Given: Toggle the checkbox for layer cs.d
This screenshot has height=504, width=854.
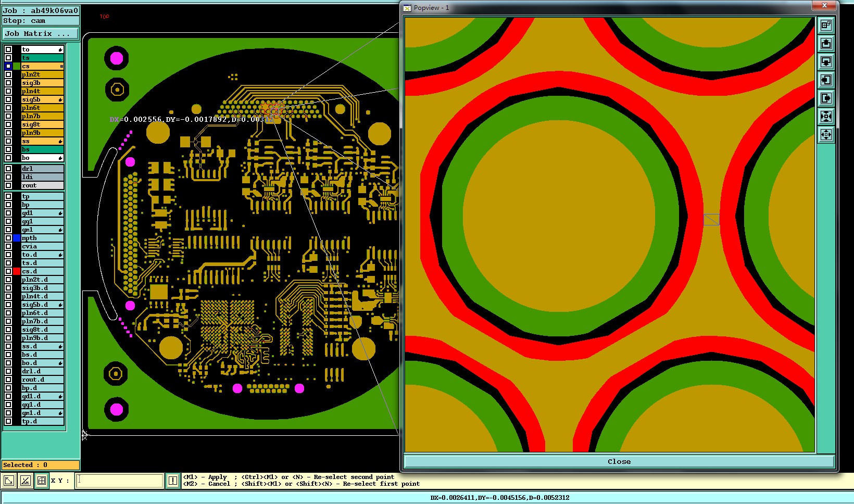Looking at the screenshot, I should click(x=8, y=271).
